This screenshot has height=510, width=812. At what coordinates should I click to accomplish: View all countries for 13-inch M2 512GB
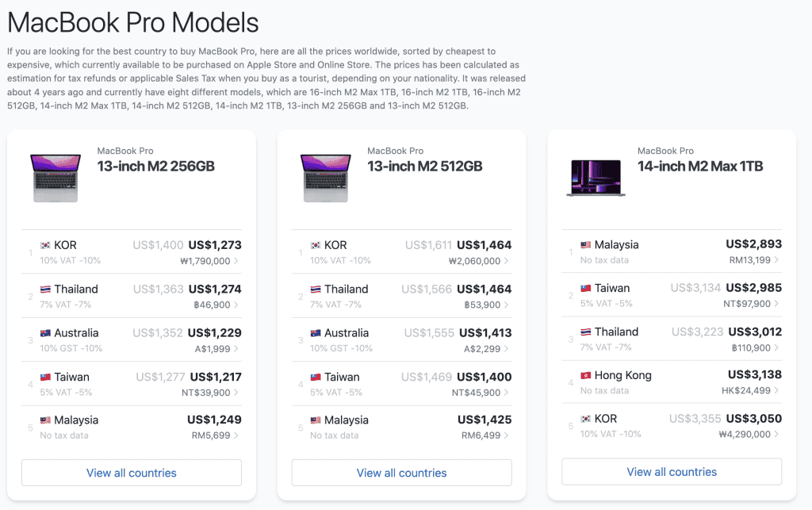tap(402, 473)
